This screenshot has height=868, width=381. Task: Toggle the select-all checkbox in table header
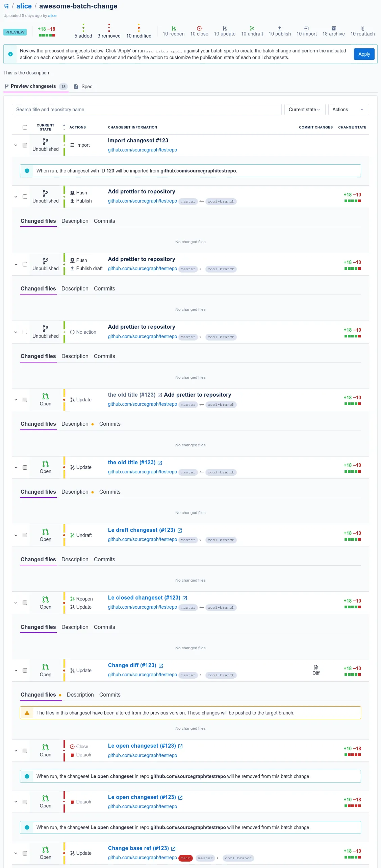[25, 127]
